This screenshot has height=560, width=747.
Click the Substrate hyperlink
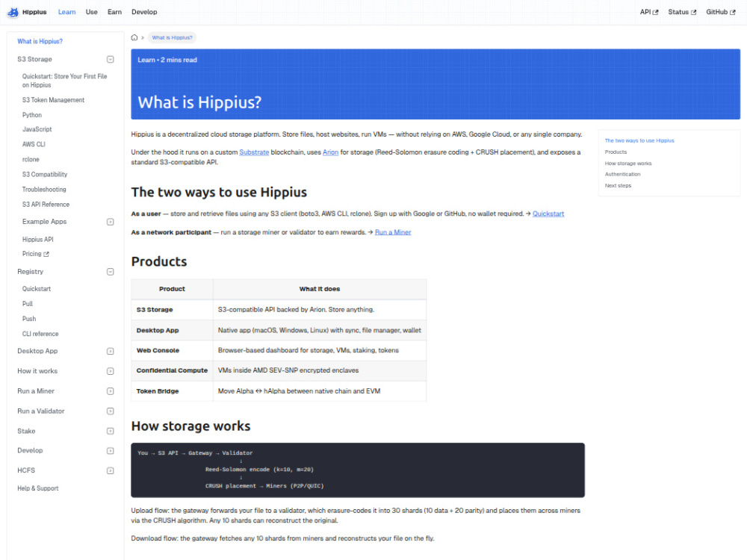pyautogui.click(x=254, y=152)
